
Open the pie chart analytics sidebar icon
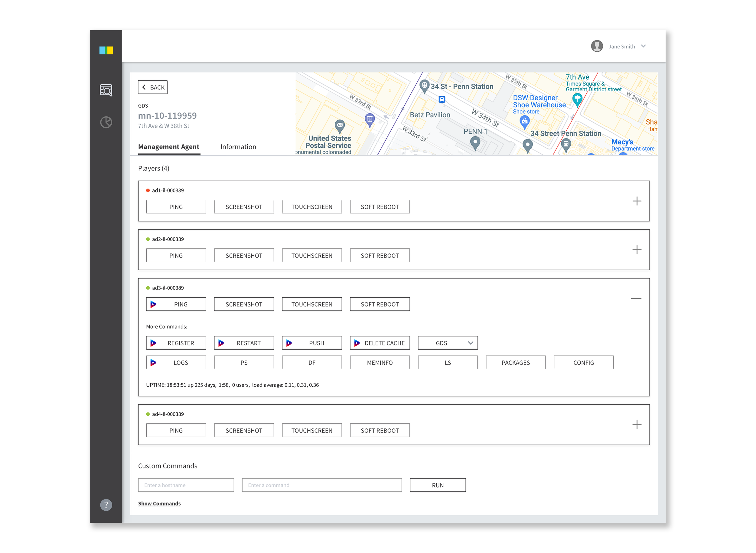pos(106,122)
